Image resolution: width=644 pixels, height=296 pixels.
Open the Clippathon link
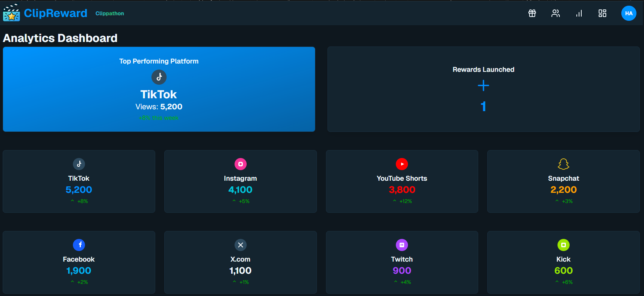[110, 13]
